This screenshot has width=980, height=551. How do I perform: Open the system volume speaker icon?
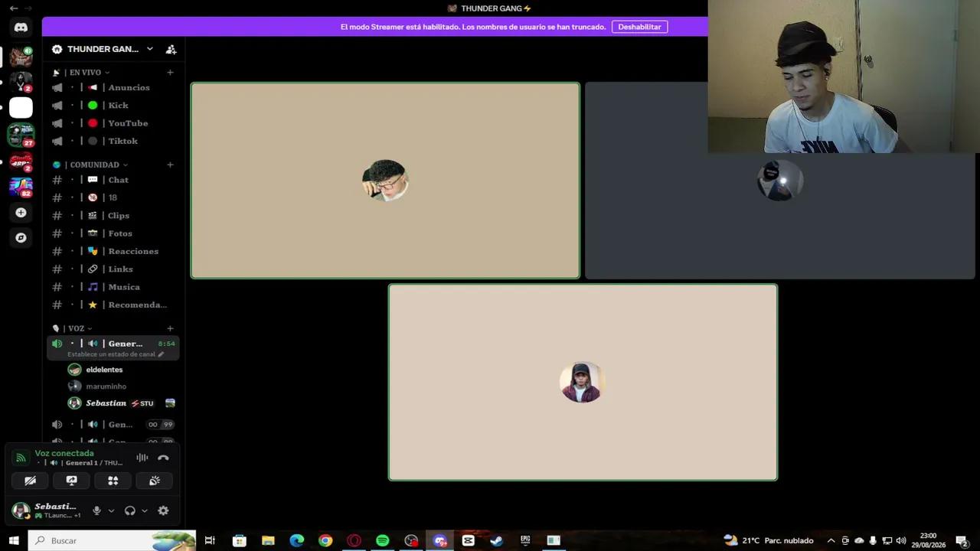point(900,540)
